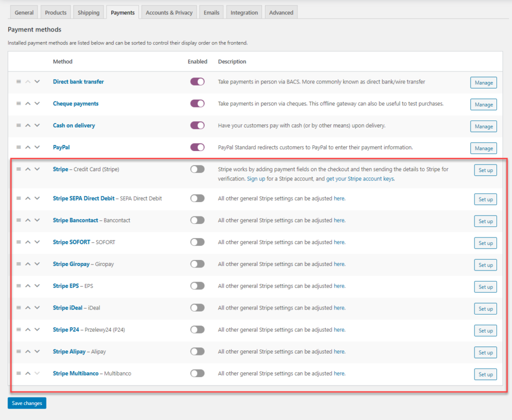Move PayPal down using the down arrow
The width and height of the screenshot is (512, 420).
coord(37,147)
